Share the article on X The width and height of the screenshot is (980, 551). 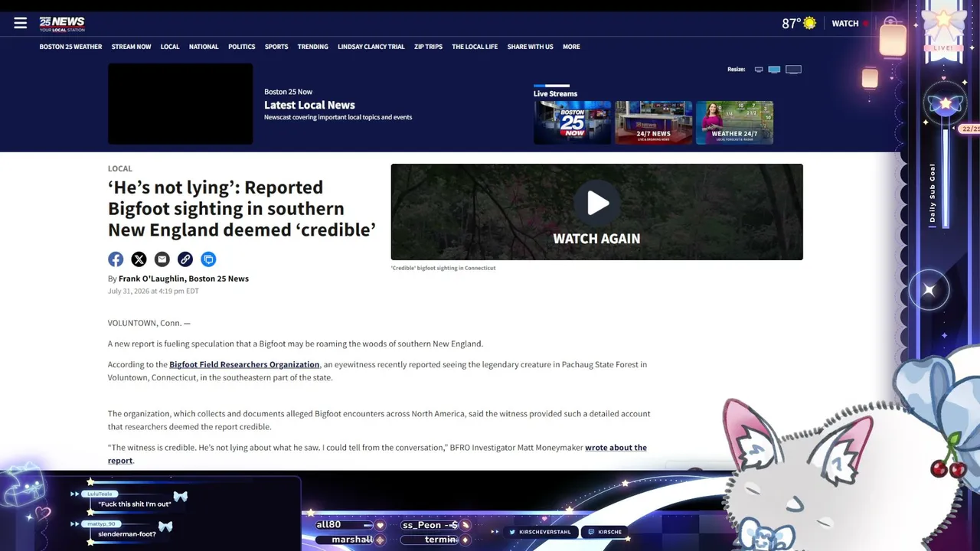(x=139, y=259)
